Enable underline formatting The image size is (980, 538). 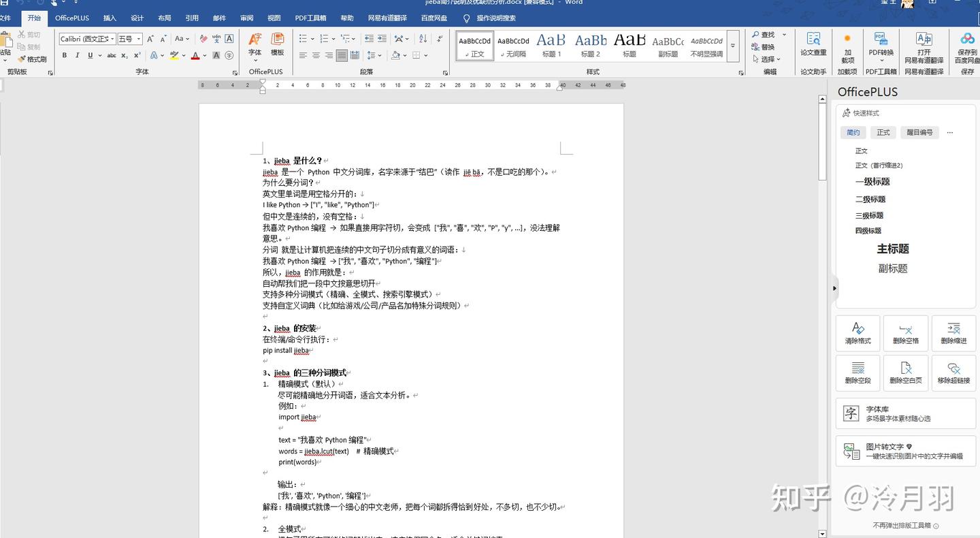click(x=89, y=55)
